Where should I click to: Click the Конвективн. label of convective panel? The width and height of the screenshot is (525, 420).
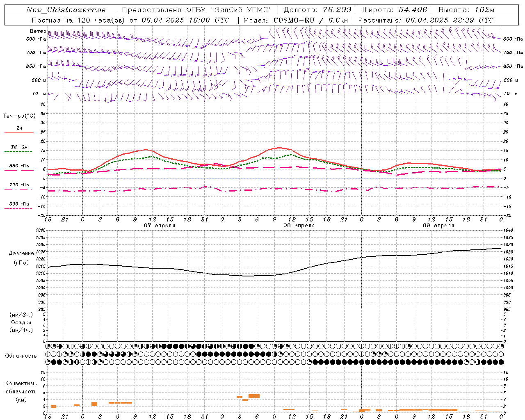click(21, 383)
